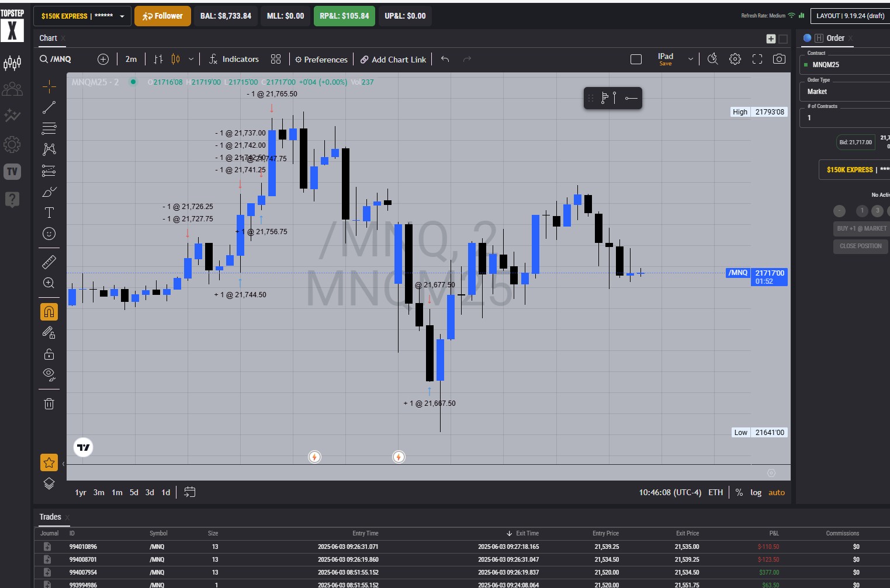Toggle the favorites star toolbar button
This screenshot has width=890, height=588.
tap(49, 462)
